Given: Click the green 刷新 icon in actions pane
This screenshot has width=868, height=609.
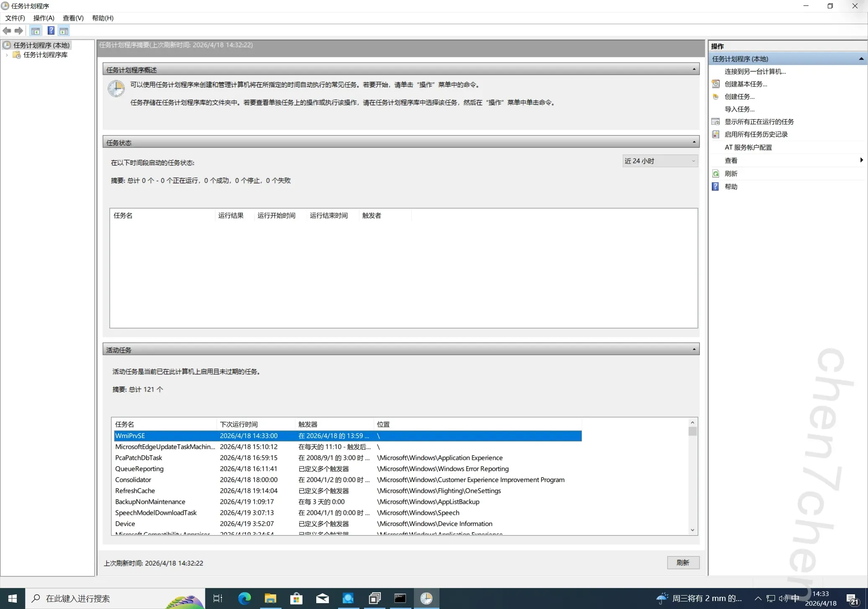Looking at the screenshot, I should [x=716, y=174].
